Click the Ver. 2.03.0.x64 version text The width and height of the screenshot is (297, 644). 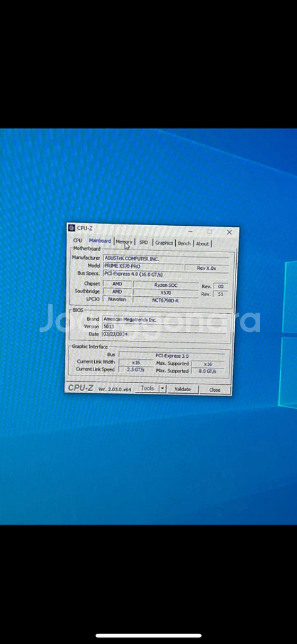(x=115, y=389)
